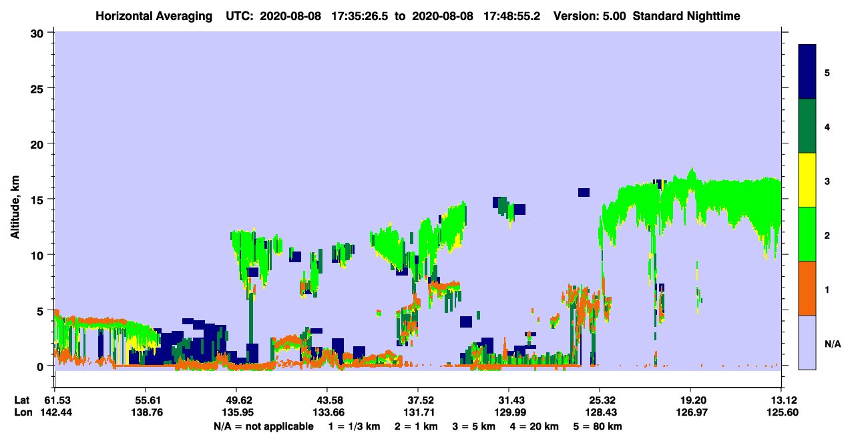The width and height of the screenshot is (868, 445).
Task: Click longitude value 129.99
Action: click(509, 413)
